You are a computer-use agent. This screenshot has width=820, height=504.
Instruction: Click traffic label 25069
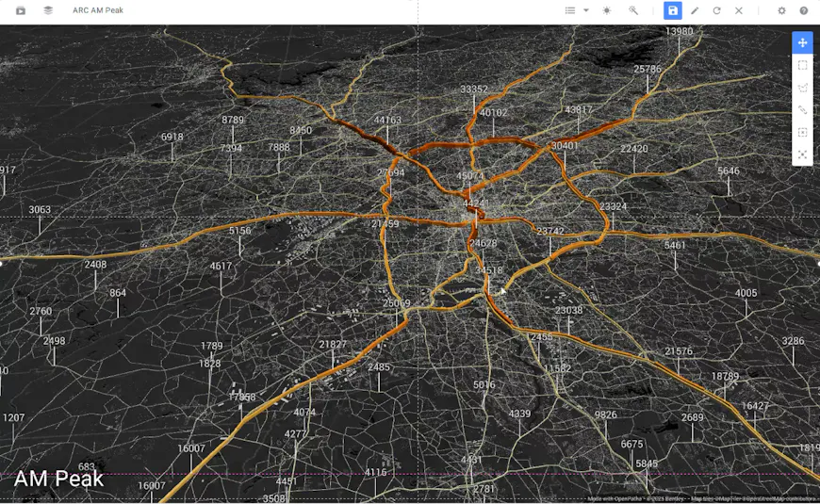click(397, 303)
